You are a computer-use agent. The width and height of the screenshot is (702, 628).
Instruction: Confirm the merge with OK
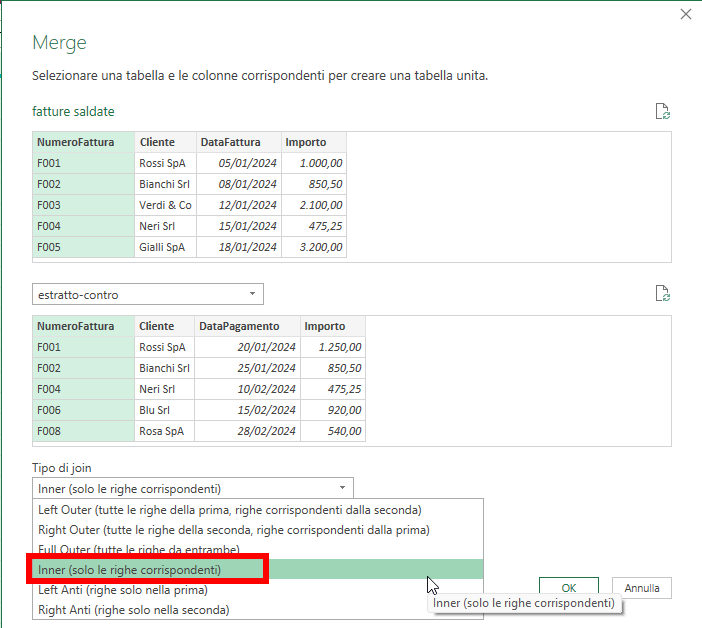[x=568, y=588]
